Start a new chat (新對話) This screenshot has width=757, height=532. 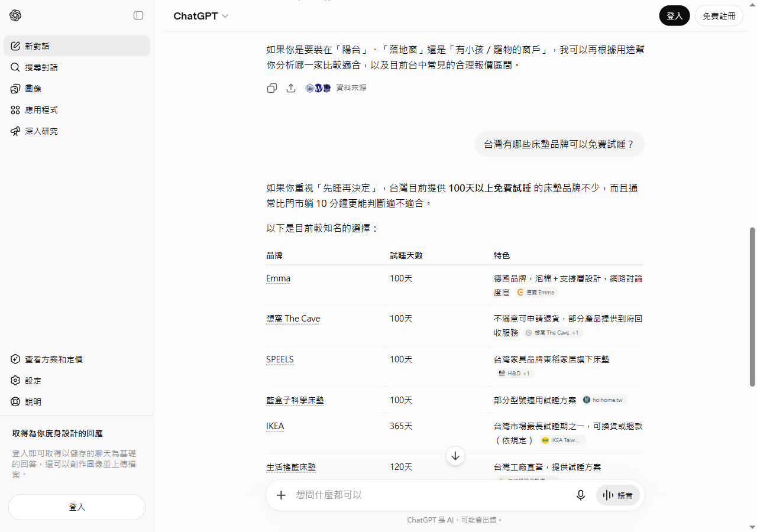[77, 46]
